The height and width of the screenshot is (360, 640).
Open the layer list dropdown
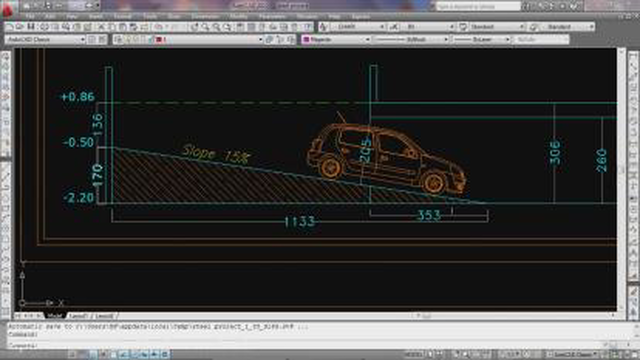[x=208, y=40]
